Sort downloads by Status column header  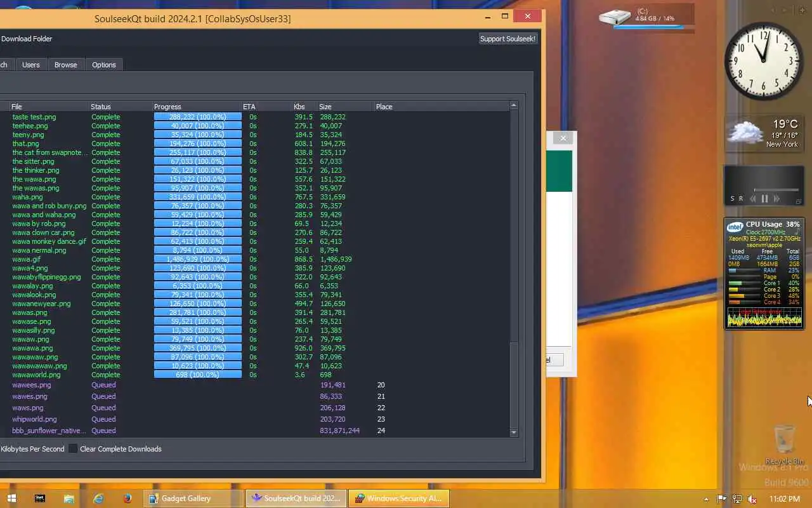coord(120,107)
